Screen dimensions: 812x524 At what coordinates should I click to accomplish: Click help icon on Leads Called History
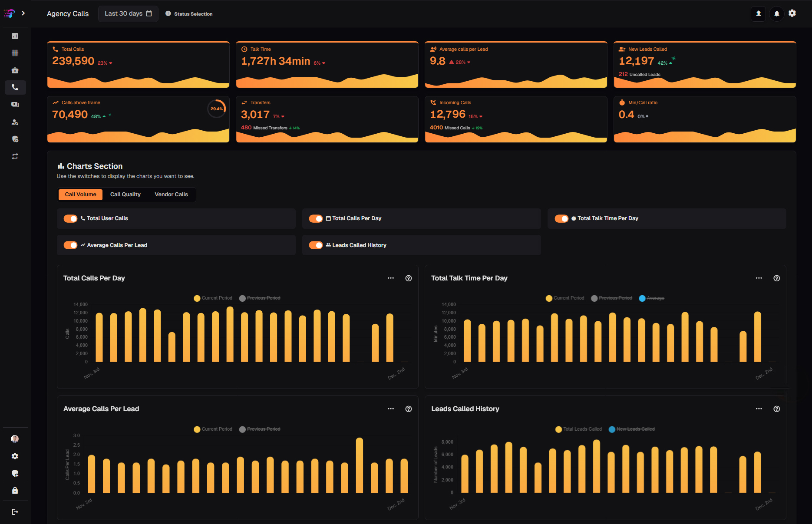776,409
